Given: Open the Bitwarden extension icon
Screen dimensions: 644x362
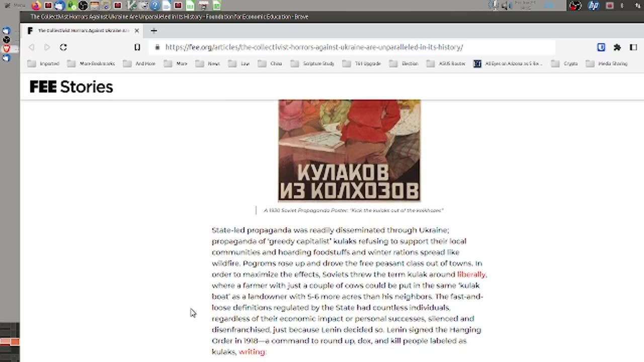Looking at the screenshot, I should click(x=601, y=47).
